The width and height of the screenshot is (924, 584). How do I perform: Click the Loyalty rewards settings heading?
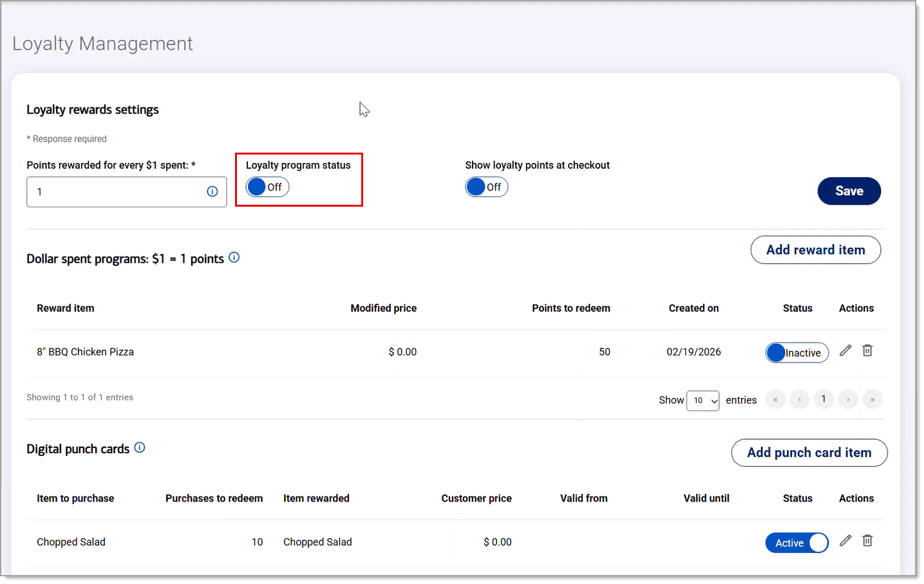(x=93, y=109)
